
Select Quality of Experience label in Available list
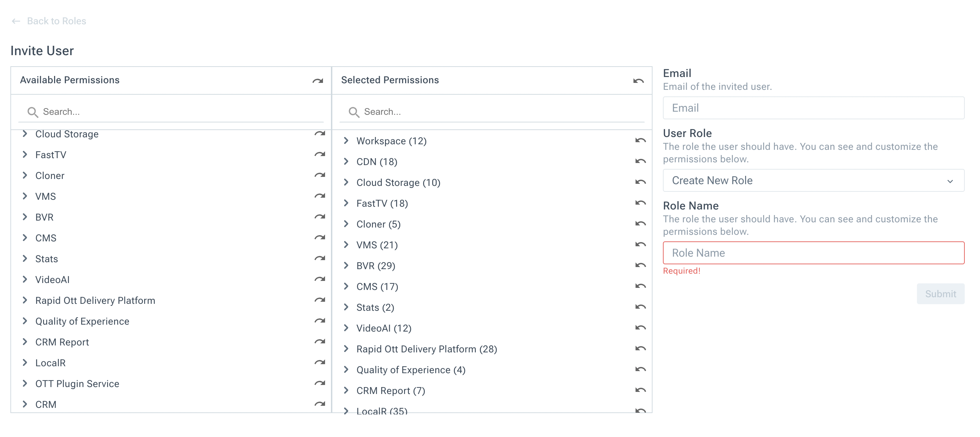82,321
